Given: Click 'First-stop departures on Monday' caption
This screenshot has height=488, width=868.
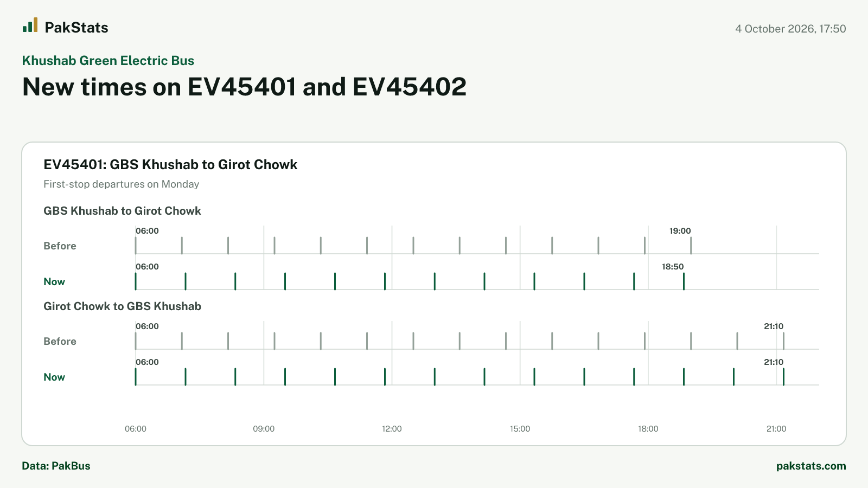Looking at the screenshot, I should tap(122, 184).
